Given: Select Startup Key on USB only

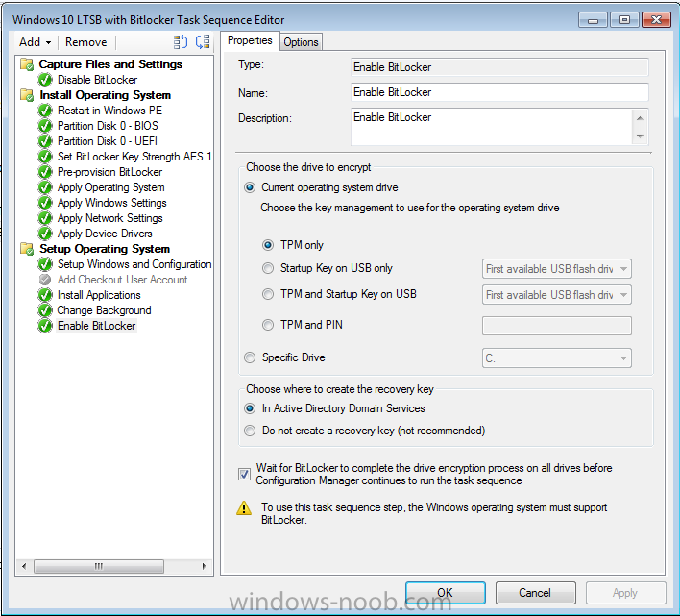Looking at the screenshot, I should (x=268, y=268).
